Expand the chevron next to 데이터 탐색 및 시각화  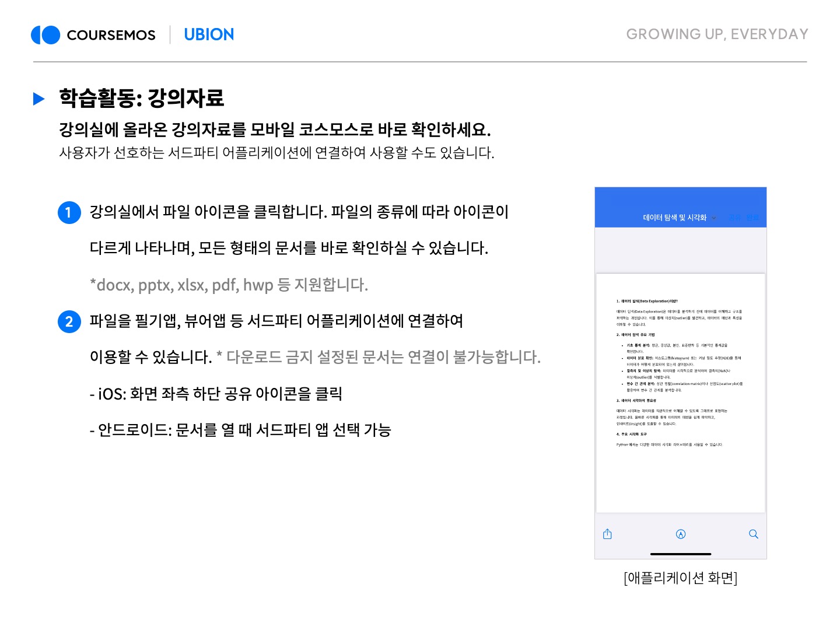[714, 218]
